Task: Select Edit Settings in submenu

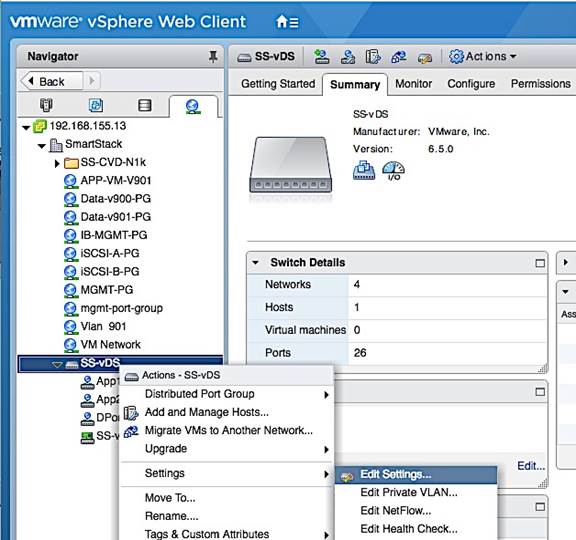Action: (416, 475)
